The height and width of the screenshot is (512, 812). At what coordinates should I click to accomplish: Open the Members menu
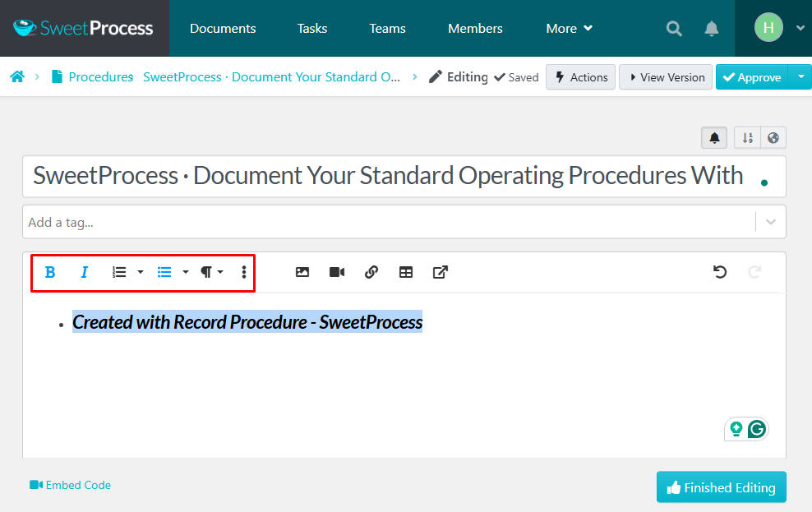475,29
